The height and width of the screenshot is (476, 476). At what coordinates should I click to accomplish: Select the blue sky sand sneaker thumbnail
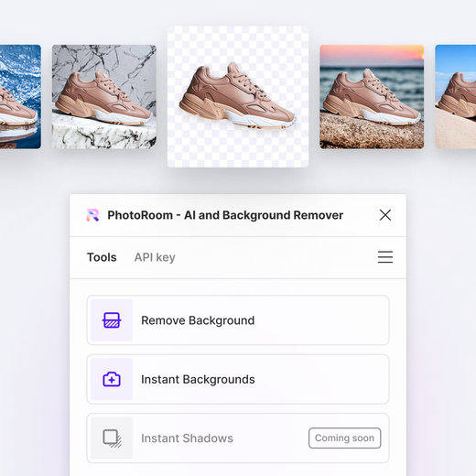click(456, 97)
